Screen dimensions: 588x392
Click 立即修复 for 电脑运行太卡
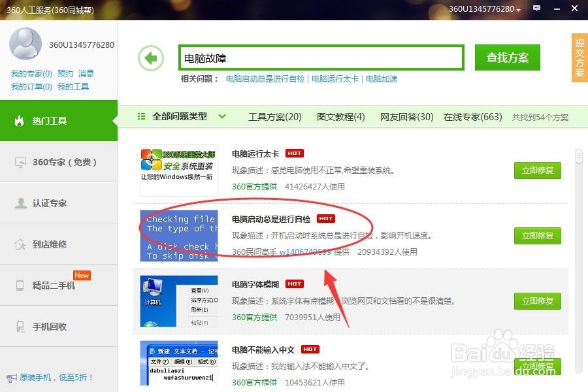(538, 171)
